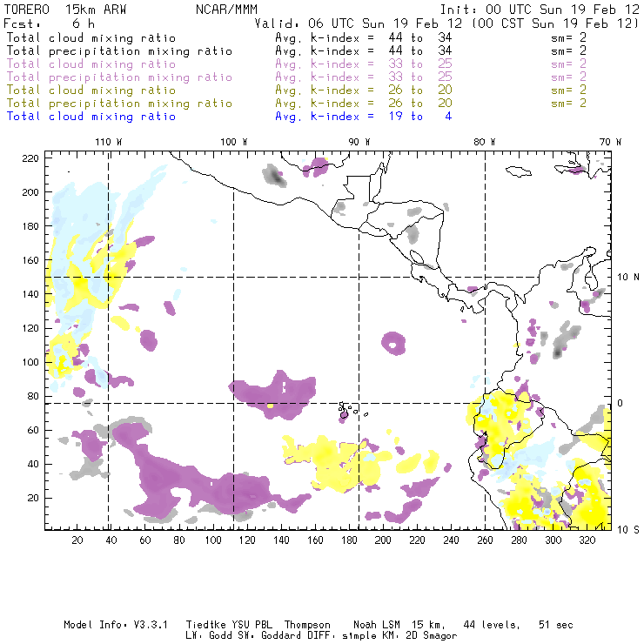
Task: Click the "100 W" longitude label
Action: pos(234,142)
